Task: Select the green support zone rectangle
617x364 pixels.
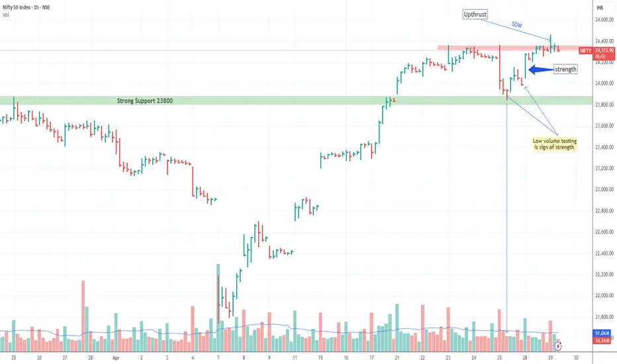Action: [296, 101]
